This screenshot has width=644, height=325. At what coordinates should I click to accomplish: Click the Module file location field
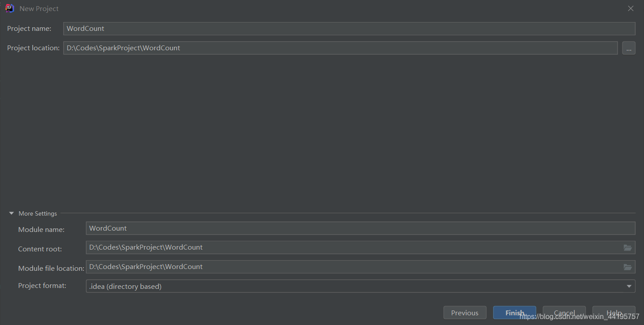point(360,267)
